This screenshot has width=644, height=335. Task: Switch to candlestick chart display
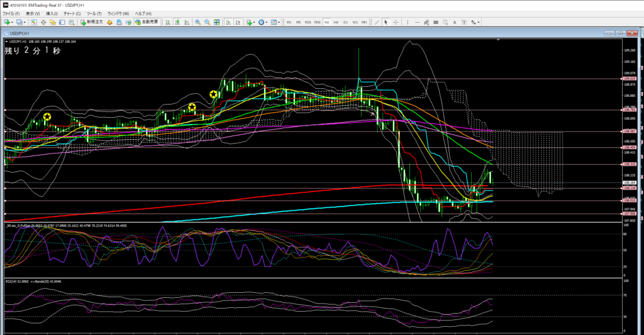pyautogui.click(x=177, y=22)
